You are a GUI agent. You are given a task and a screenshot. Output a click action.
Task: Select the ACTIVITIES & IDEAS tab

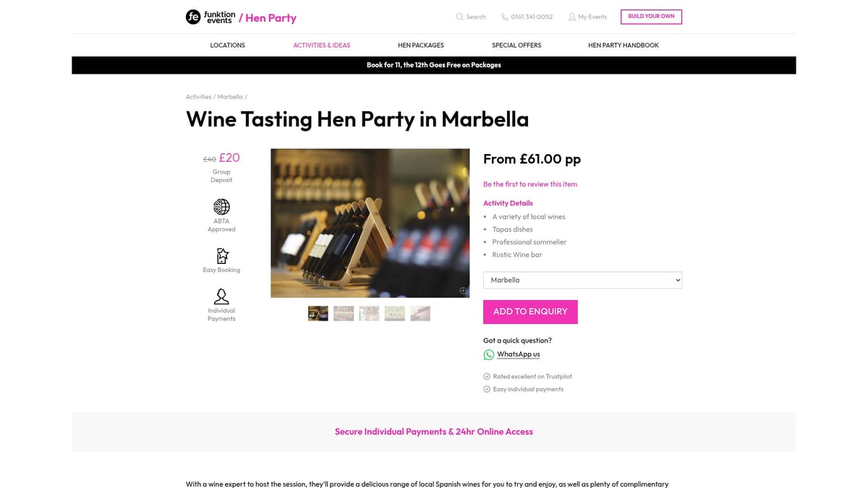(321, 45)
